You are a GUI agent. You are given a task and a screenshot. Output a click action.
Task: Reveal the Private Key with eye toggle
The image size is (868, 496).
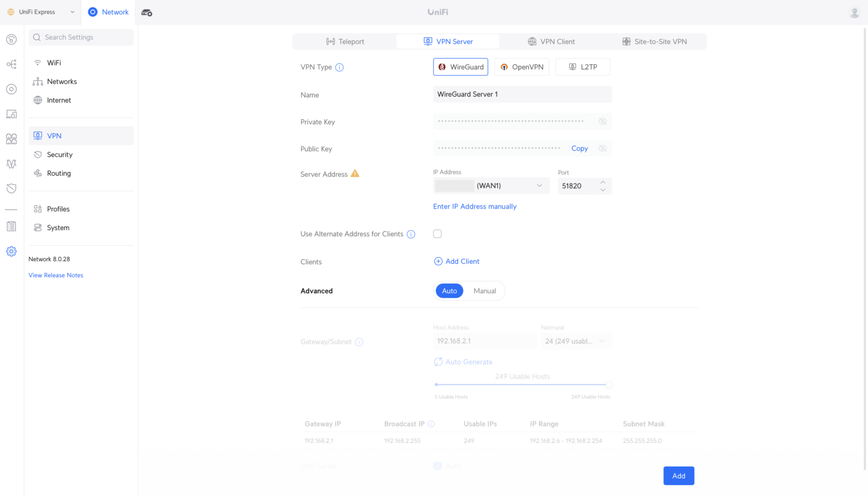click(x=602, y=121)
